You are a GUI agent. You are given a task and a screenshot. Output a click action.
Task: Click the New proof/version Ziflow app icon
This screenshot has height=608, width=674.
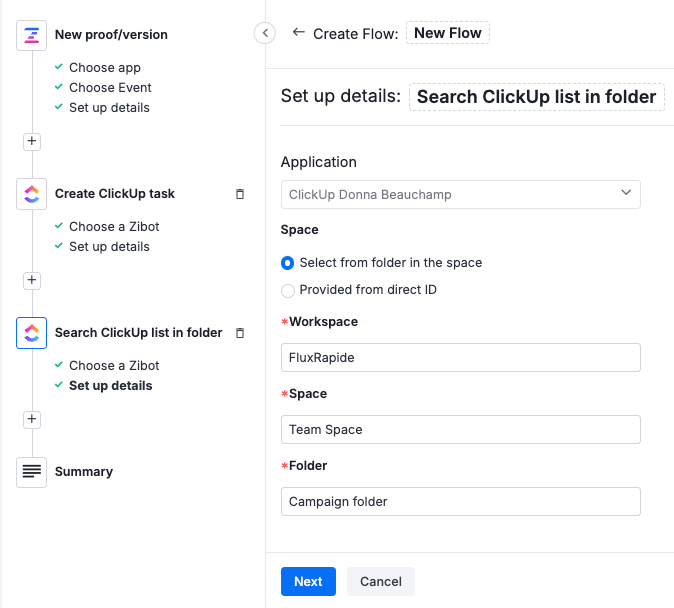point(31,35)
